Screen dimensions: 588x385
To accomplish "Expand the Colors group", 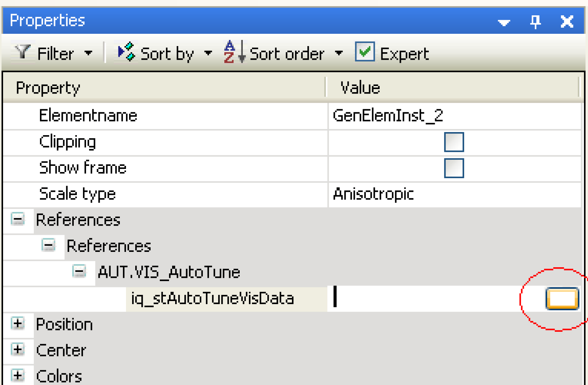I will pos(18,375).
